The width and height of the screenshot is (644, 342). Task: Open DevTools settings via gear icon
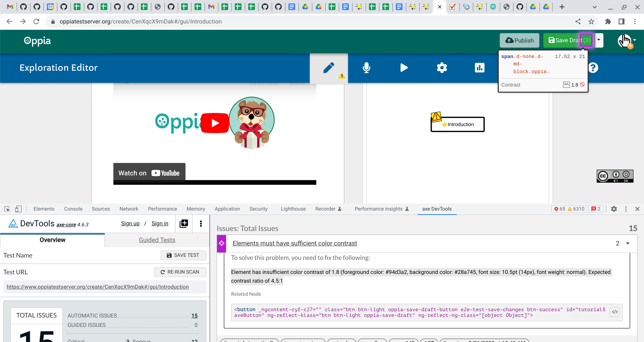click(614, 209)
